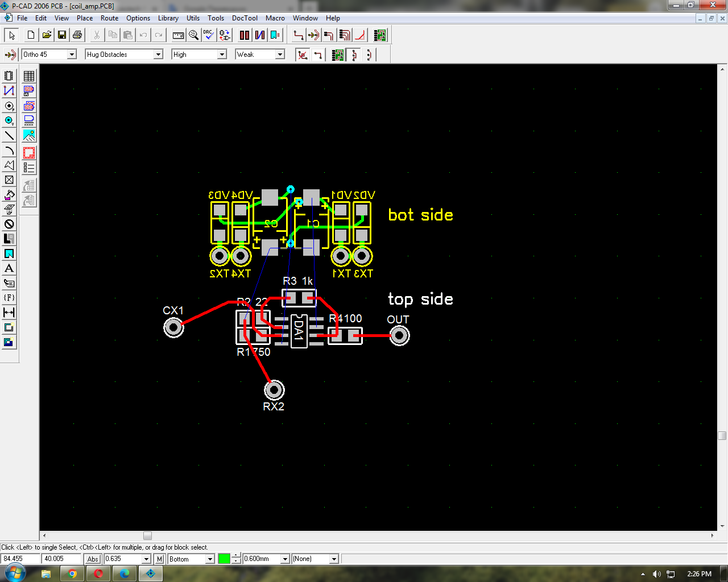This screenshot has width=728, height=582.
Task: Select the bus route tool
Action: (x=345, y=35)
